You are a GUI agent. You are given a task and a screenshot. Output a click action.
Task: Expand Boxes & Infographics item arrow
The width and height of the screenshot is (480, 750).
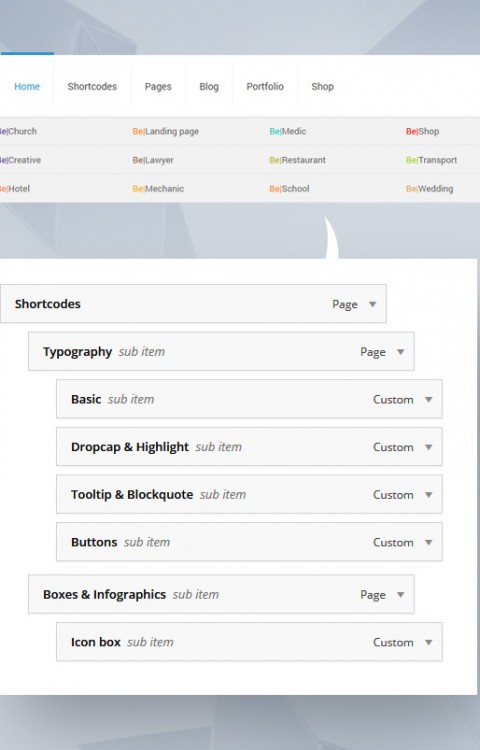click(401, 595)
